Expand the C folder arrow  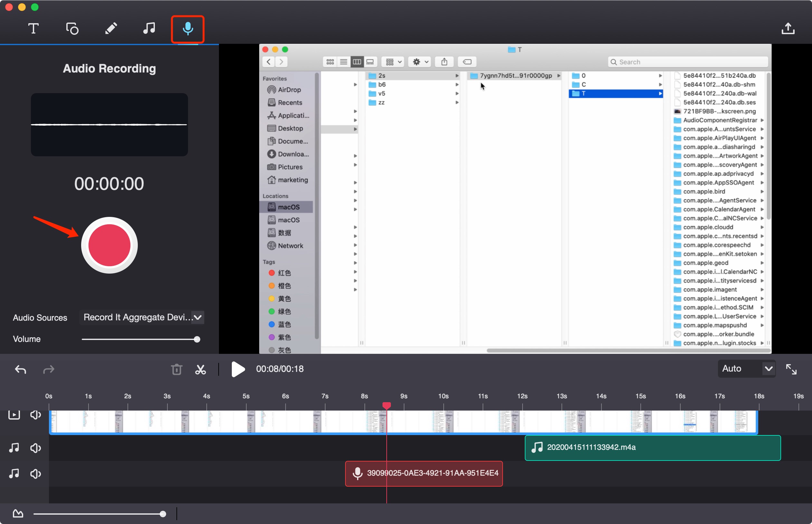pyautogui.click(x=660, y=84)
